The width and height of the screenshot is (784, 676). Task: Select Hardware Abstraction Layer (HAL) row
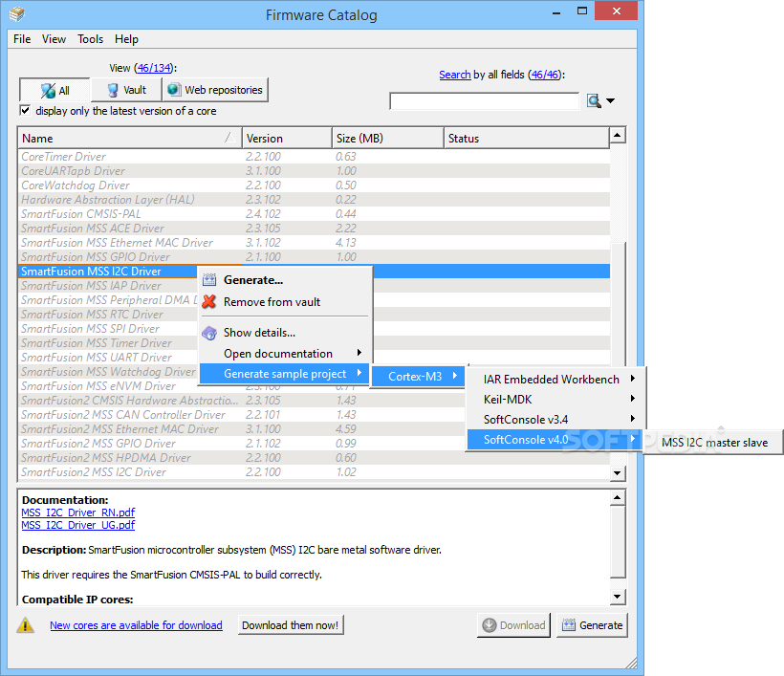click(x=314, y=200)
